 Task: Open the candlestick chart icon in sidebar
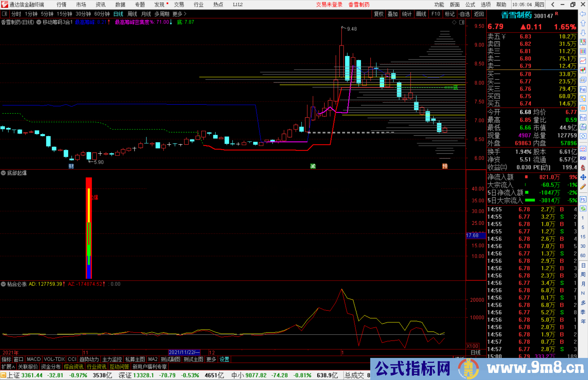(x=583, y=70)
